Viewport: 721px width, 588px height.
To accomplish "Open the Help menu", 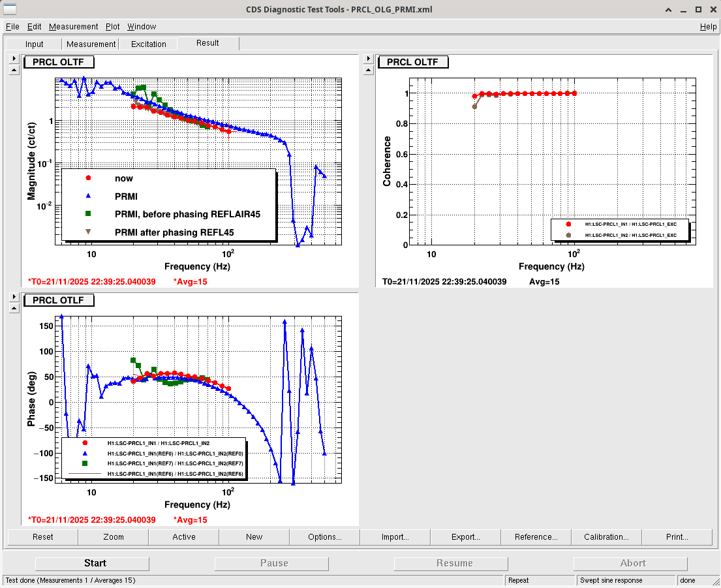I will 708,27.
